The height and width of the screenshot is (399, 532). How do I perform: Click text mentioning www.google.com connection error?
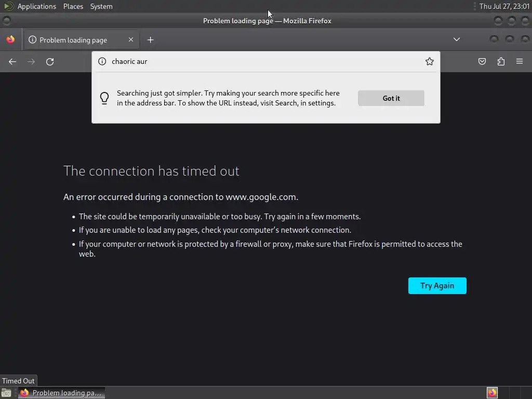tap(181, 197)
